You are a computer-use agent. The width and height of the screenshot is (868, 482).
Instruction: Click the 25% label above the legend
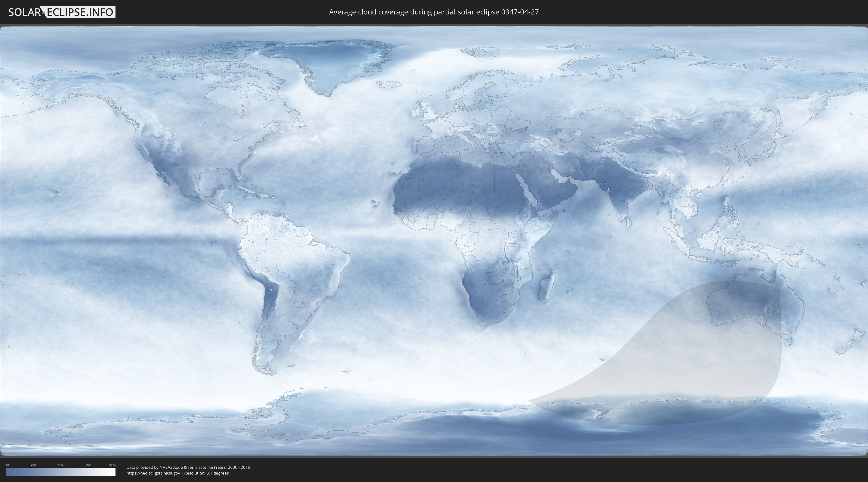33,465
